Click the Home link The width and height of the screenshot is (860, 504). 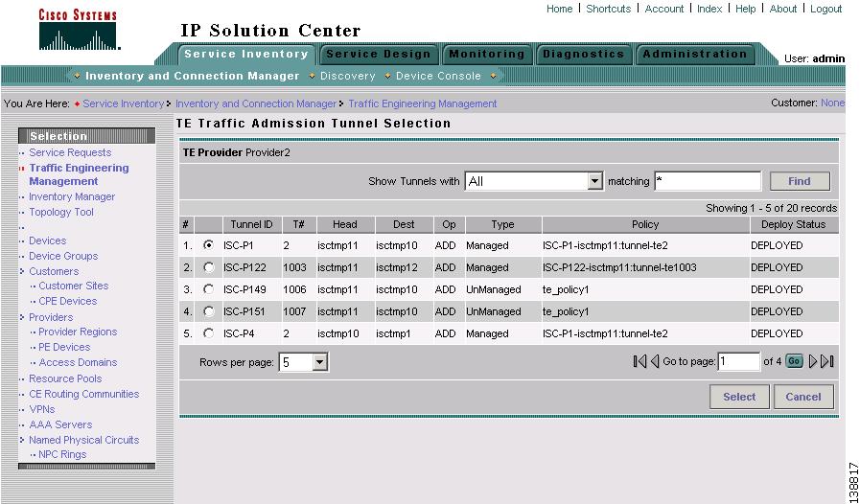point(560,9)
